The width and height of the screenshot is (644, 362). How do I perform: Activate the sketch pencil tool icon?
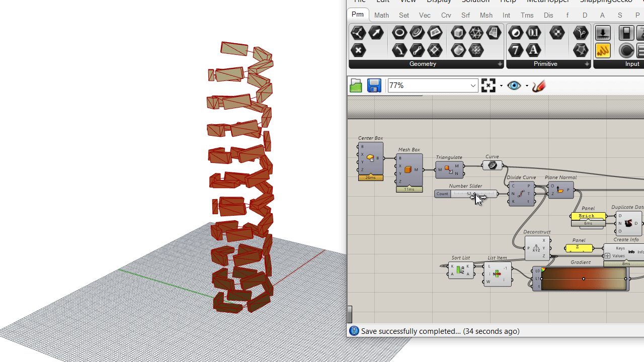538,85
